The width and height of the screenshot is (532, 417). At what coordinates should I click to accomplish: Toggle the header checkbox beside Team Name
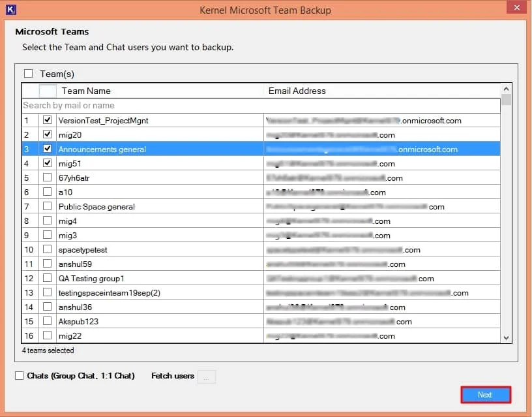point(48,91)
